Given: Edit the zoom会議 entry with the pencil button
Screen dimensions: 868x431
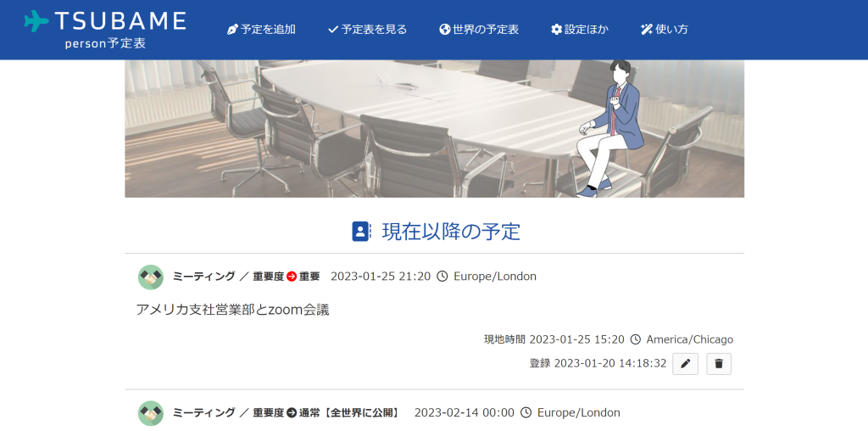Looking at the screenshot, I should [x=686, y=364].
